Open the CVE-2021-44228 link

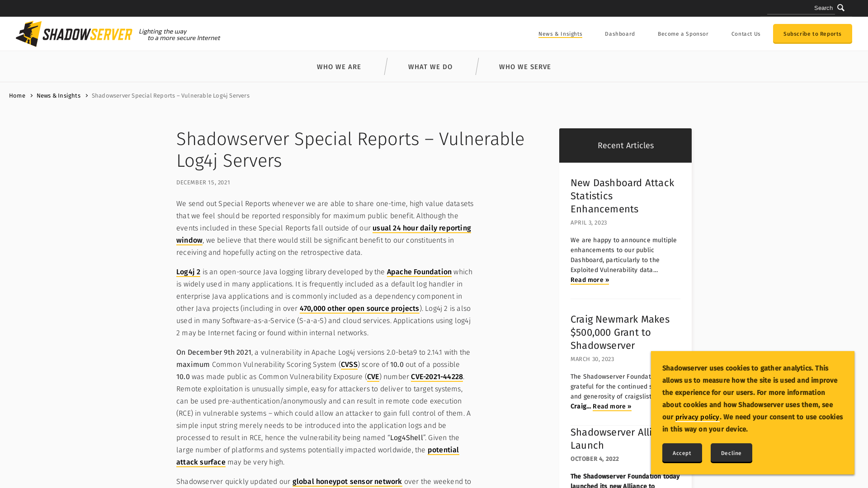click(437, 377)
